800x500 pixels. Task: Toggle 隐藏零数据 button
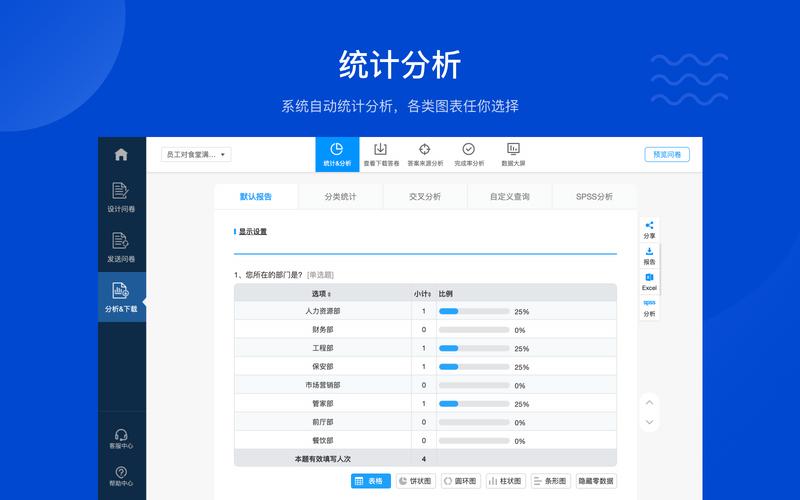click(596, 481)
